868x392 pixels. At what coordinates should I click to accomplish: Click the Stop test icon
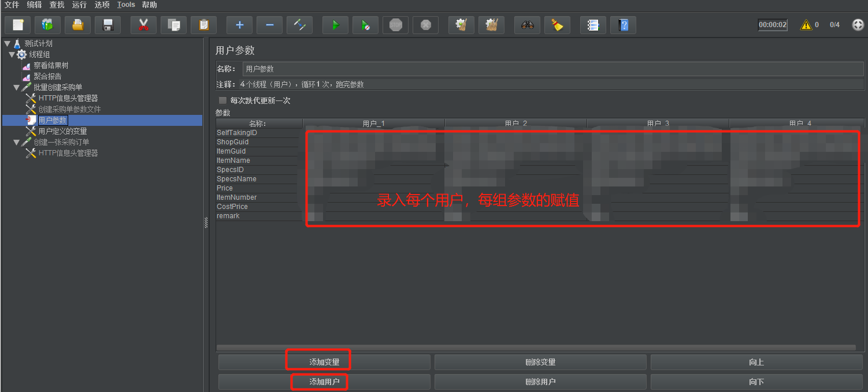click(395, 25)
